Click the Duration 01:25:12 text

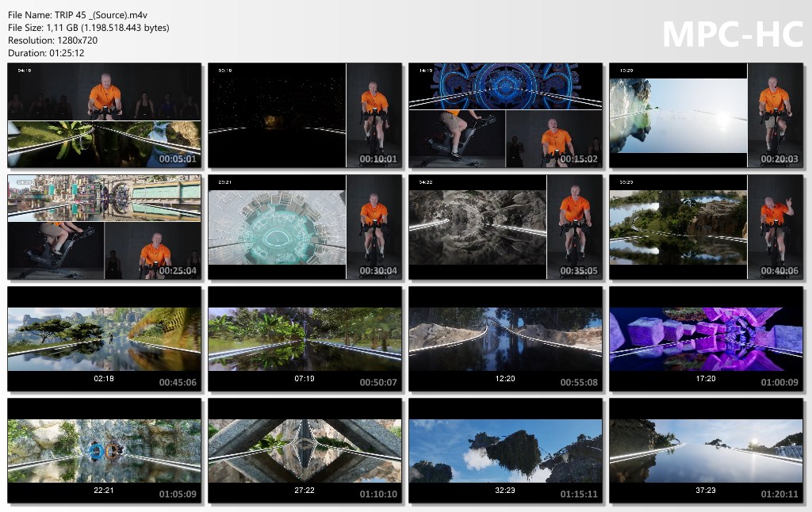(x=46, y=53)
